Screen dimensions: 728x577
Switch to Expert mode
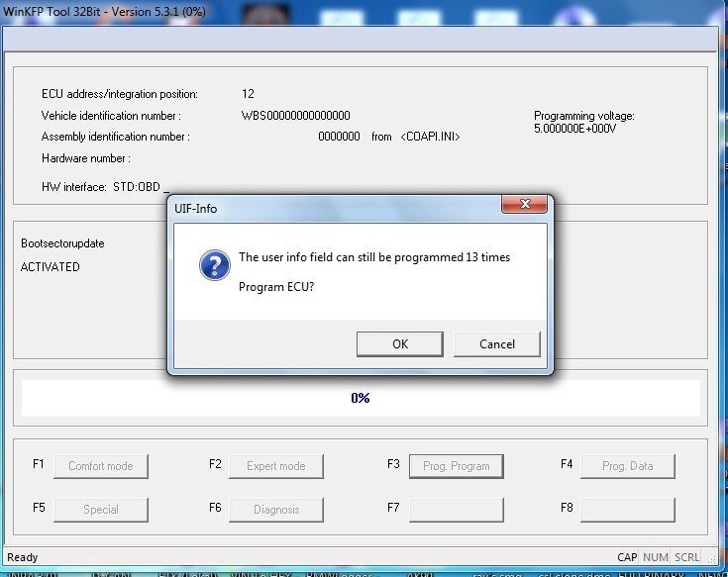276,466
